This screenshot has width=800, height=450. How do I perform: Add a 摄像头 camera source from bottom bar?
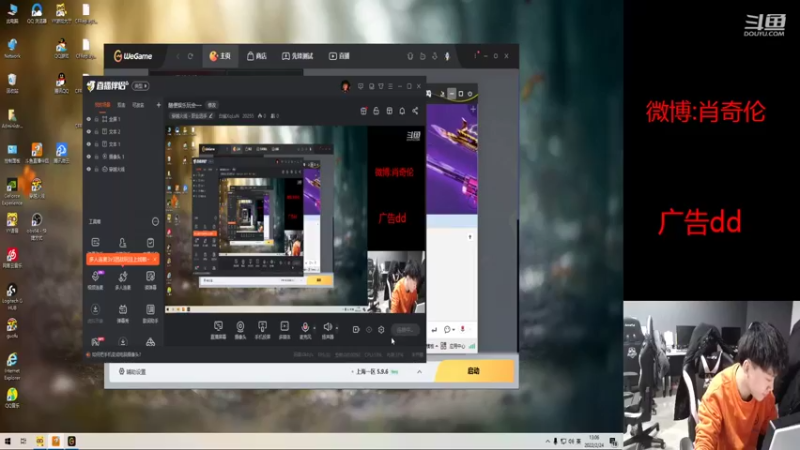[x=240, y=330]
